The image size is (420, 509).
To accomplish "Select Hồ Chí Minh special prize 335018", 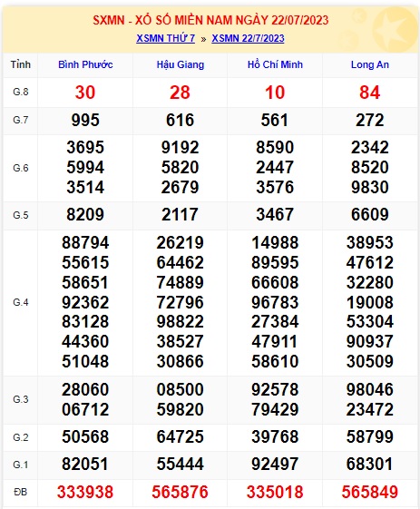I will point(275,492).
